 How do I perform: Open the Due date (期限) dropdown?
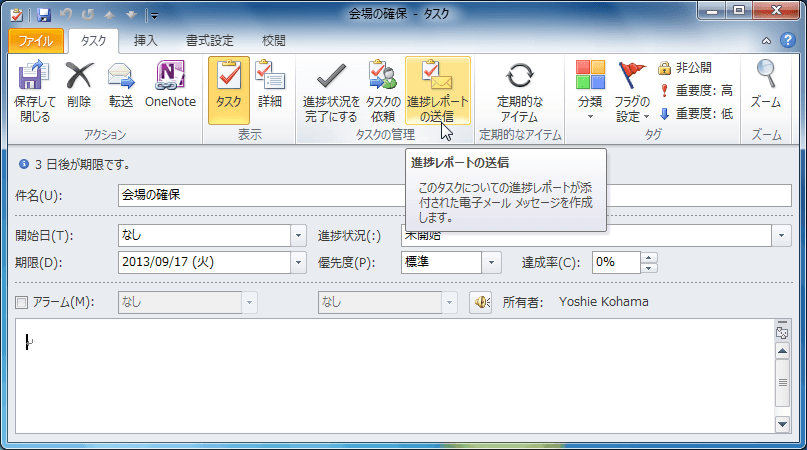point(298,263)
